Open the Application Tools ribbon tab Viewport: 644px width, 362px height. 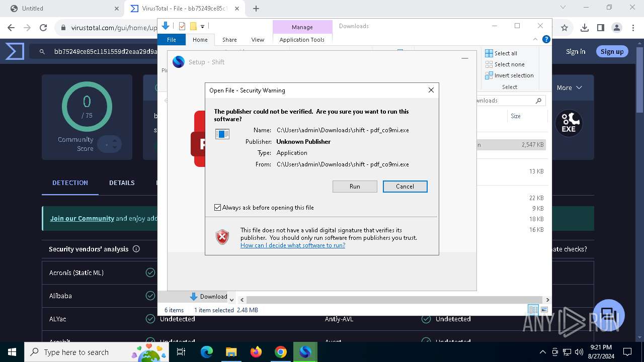coord(302,40)
